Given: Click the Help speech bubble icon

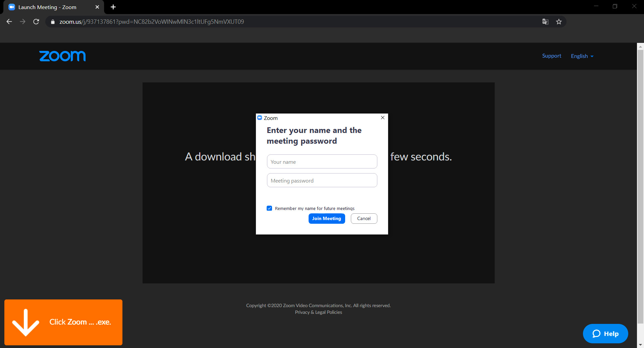Looking at the screenshot, I should pyautogui.click(x=596, y=334).
